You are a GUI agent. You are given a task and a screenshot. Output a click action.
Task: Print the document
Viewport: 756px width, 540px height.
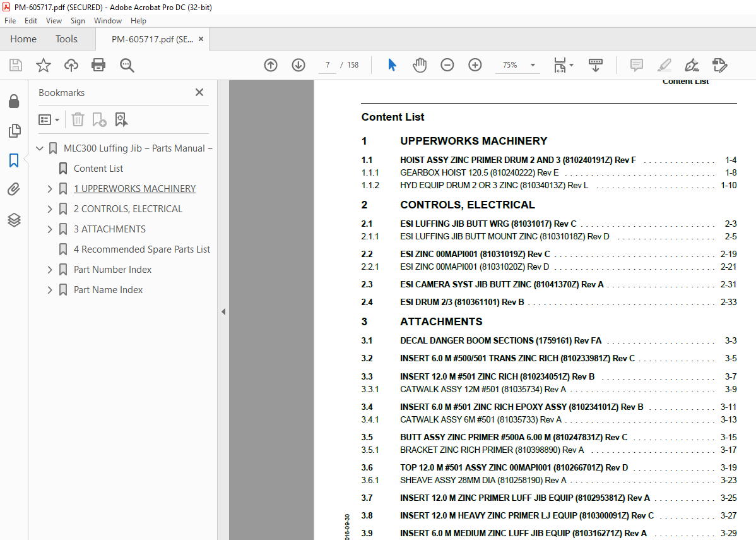coord(98,65)
